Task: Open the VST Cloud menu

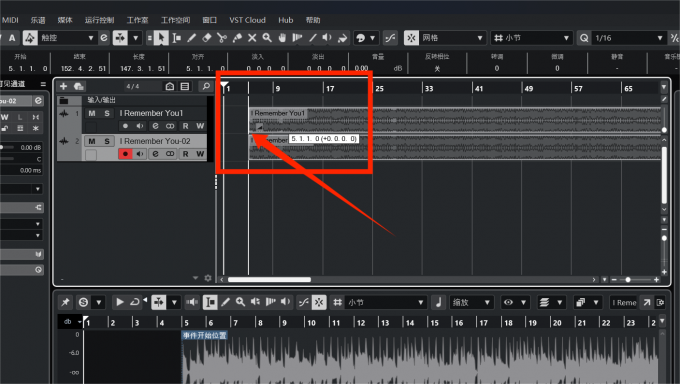Action: pyautogui.click(x=247, y=20)
